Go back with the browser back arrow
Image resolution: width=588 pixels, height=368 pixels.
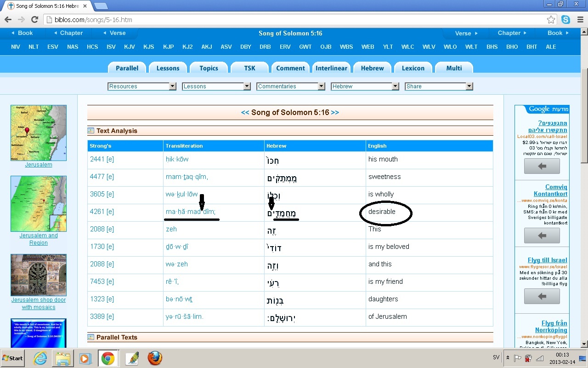click(8, 20)
